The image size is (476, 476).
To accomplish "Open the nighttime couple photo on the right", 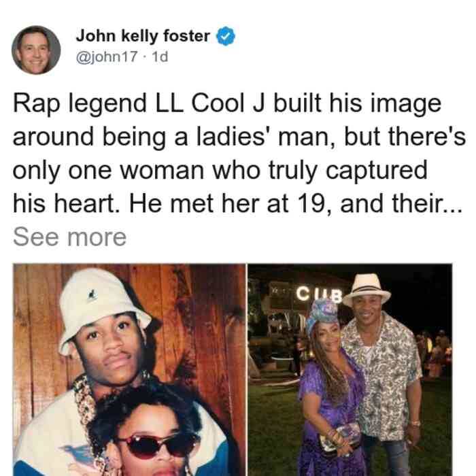I will (x=350, y=370).
